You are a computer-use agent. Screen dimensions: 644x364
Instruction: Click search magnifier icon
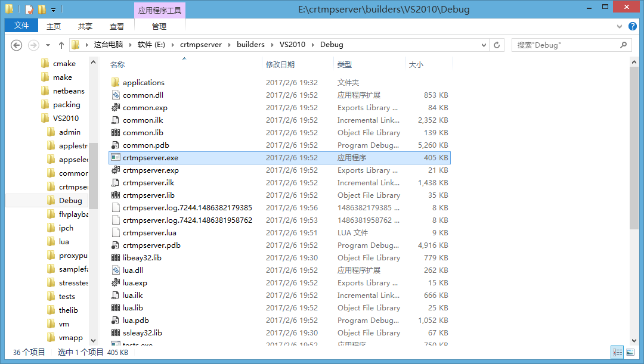[x=624, y=45]
